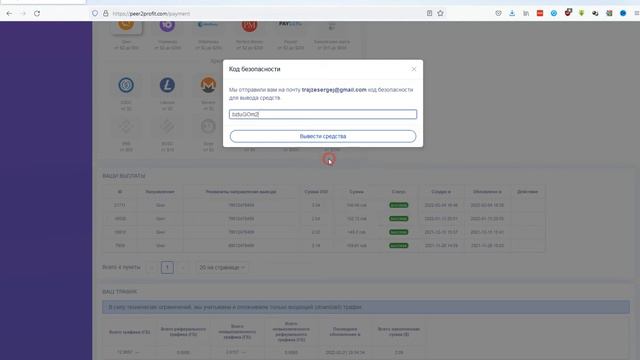The width and height of the screenshot is (640, 360).
Task: Select the orange Qiwi payout icon
Action: tap(126, 25)
